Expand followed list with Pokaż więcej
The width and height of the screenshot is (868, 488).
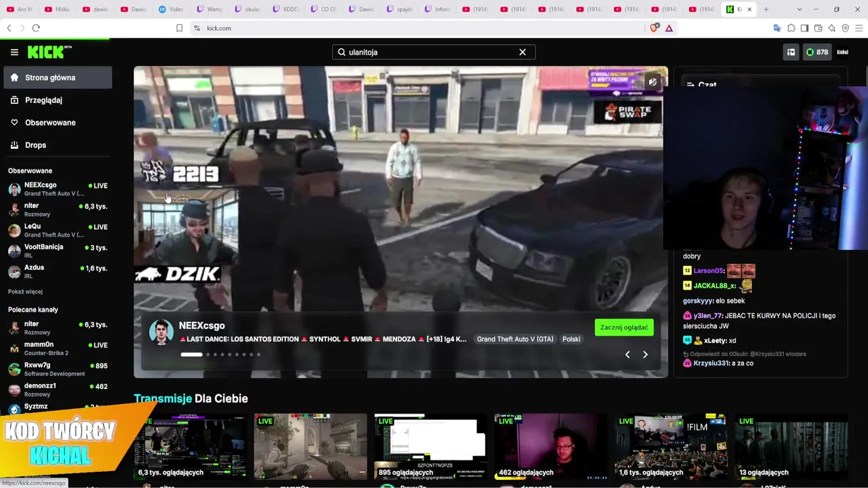(x=25, y=291)
